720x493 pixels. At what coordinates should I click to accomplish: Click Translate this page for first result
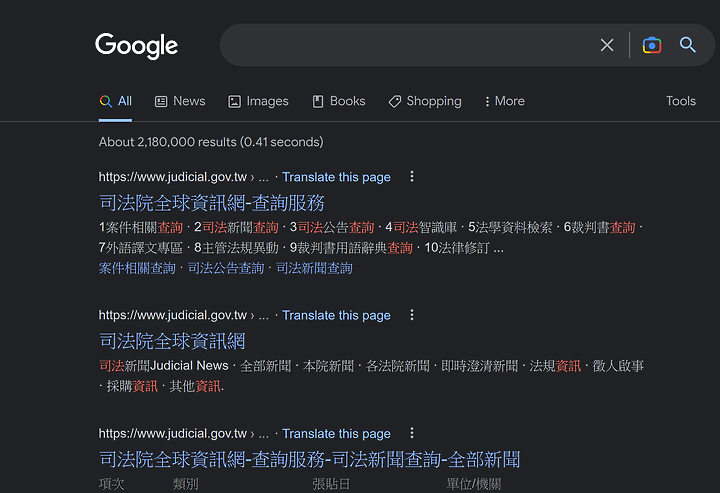tap(336, 177)
